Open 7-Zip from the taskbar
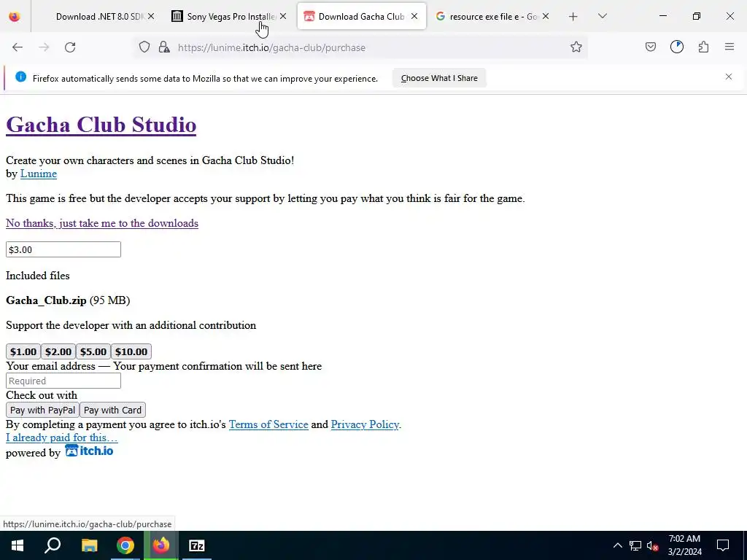The image size is (747, 560). tap(197, 545)
